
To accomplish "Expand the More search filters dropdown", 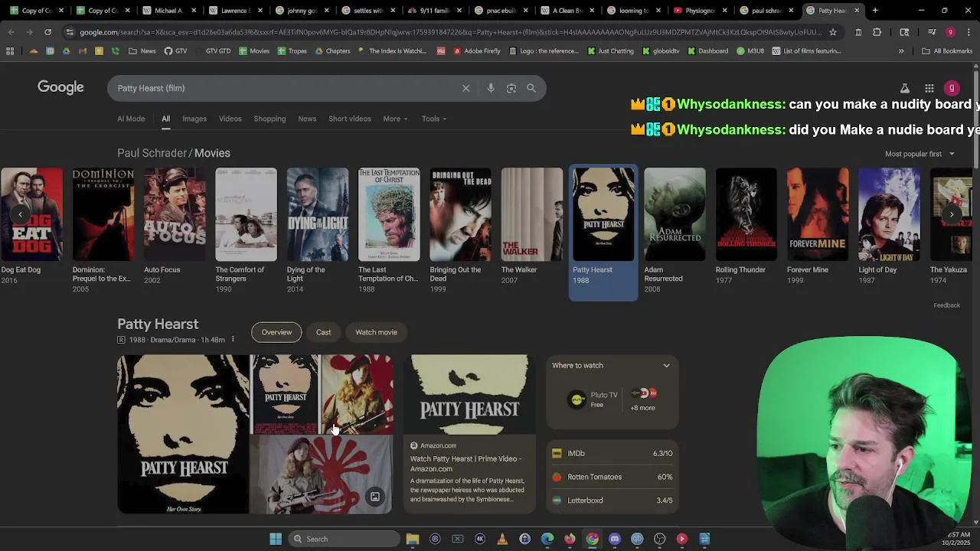I will point(395,119).
